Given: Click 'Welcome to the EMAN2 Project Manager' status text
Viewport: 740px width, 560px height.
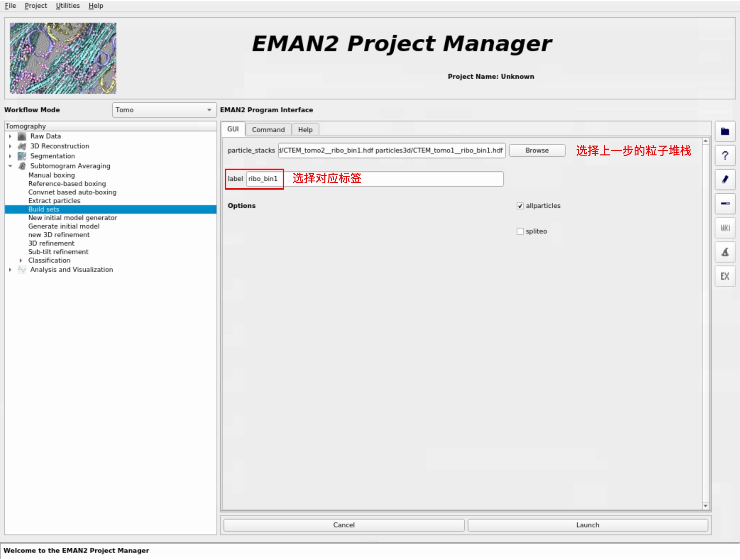Looking at the screenshot, I should [x=76, y=551].
